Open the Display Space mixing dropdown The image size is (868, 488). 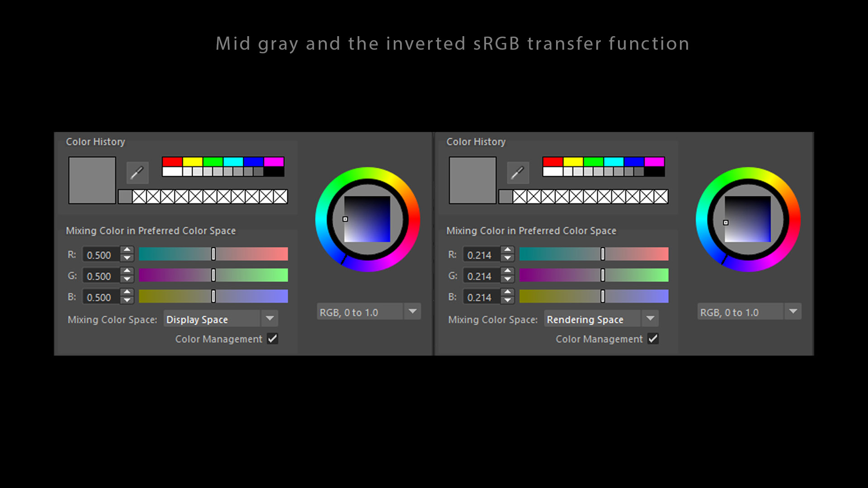tap(221, 319)
